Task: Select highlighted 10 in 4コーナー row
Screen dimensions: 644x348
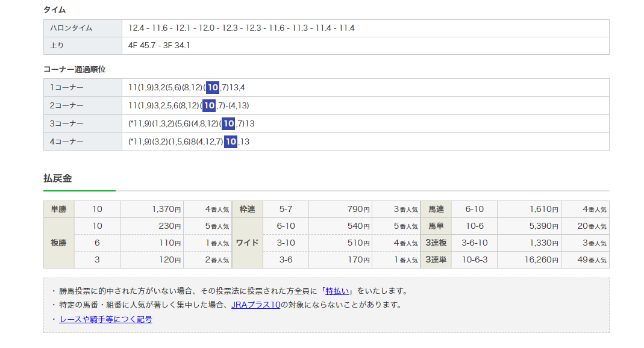Action: [230, 142]
